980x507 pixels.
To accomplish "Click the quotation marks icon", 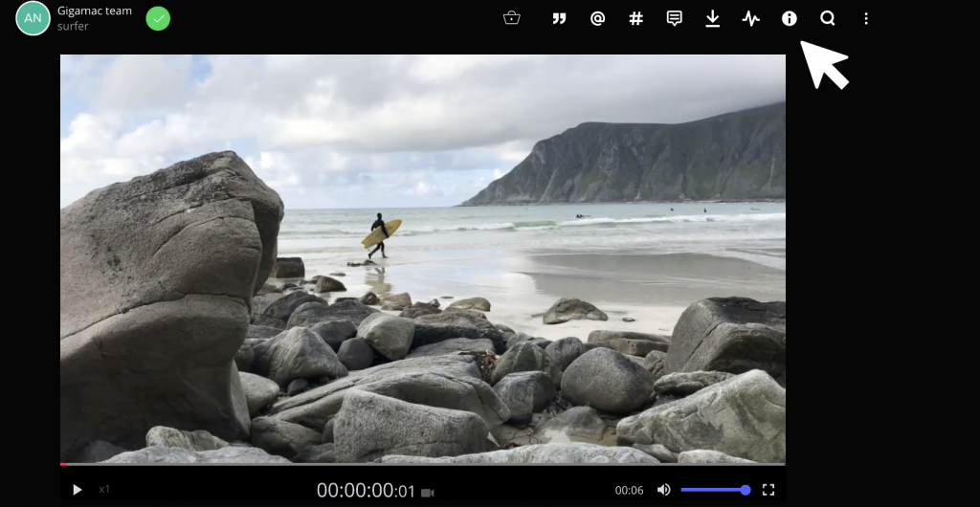I will [559, 19].
